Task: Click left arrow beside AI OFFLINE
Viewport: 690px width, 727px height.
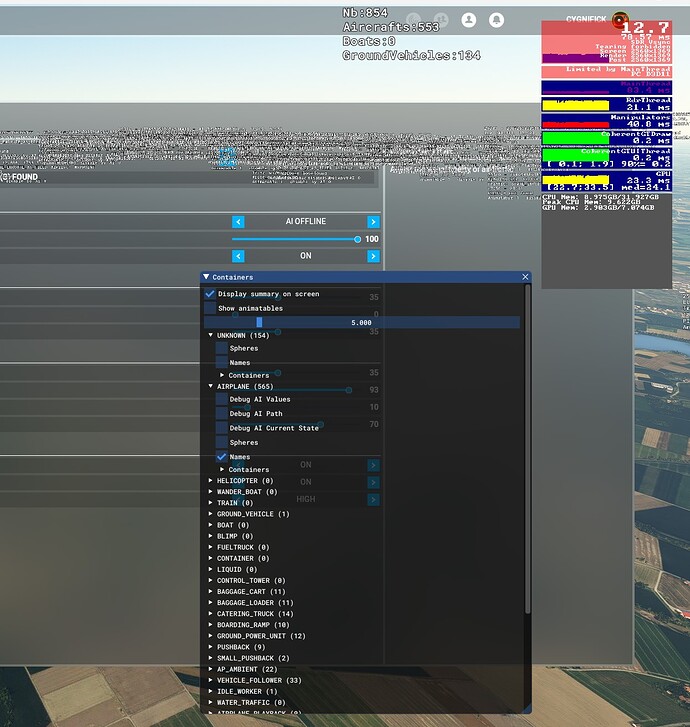Action: coord(238,222)
